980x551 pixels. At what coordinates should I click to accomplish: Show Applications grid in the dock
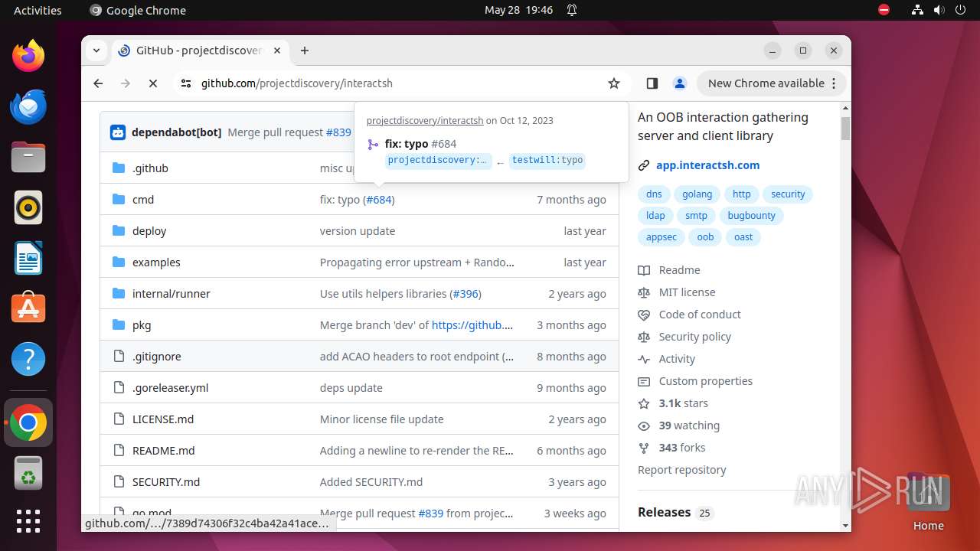tap(28, 521)
